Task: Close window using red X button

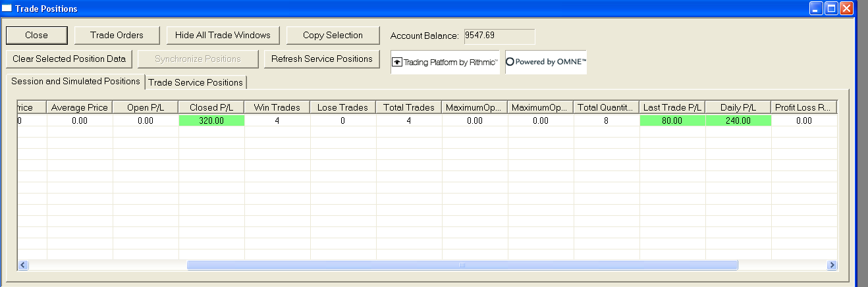Action: [x=847, y=9]
